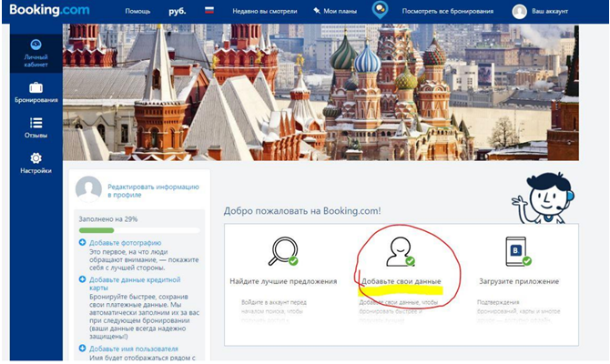The width and height of the screenshot is (610, 364).
Task: Expand Добавьте имя пользователя plus item
Action: pos(83,349)
